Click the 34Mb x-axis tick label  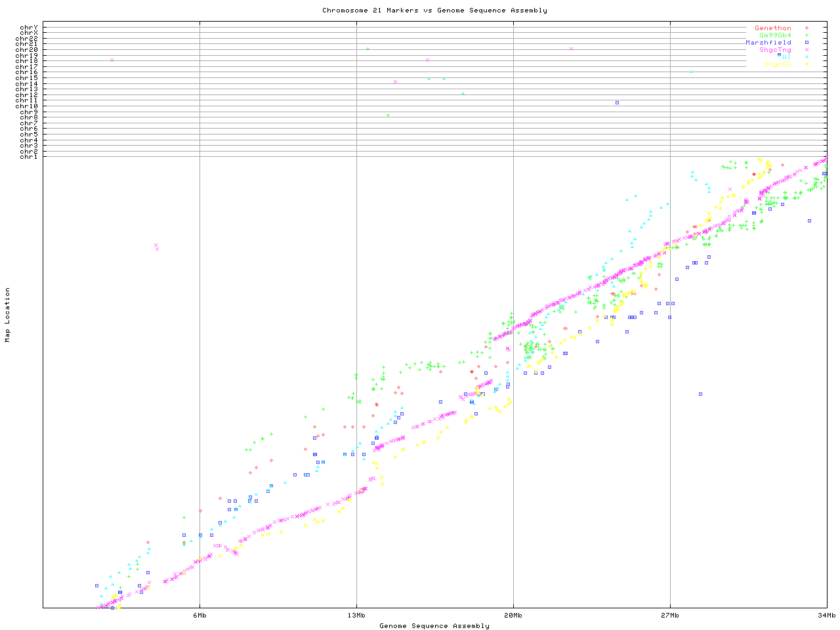click(826, 616)
